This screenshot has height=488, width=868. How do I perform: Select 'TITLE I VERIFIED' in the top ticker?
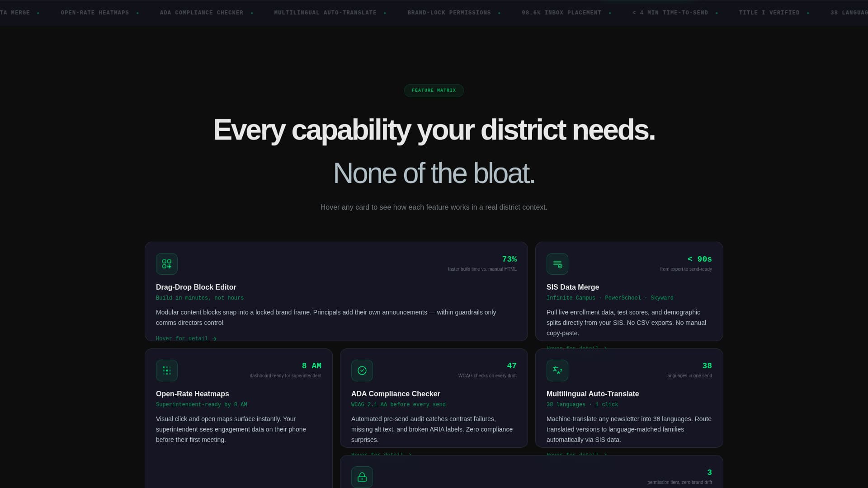click(x=769, y=13)
